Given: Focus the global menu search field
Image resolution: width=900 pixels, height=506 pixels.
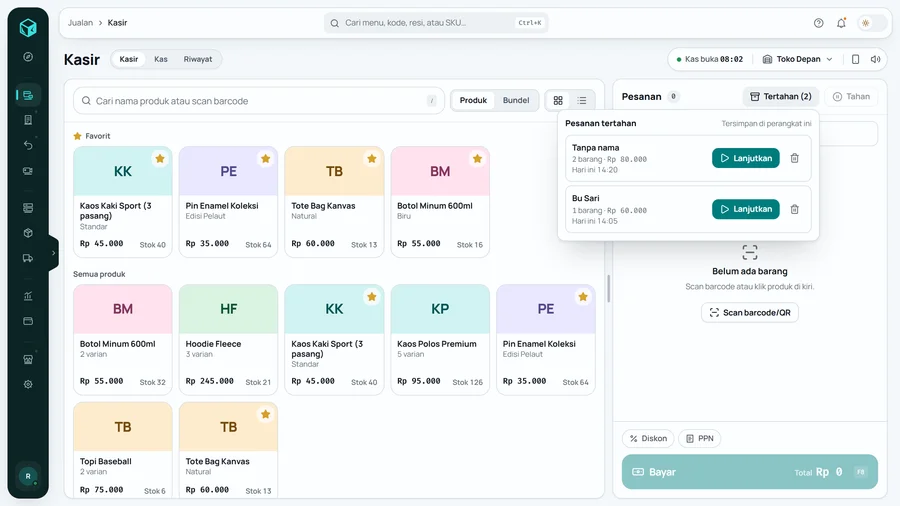Looking at the screenshot, I should click(x=436, y=23).
